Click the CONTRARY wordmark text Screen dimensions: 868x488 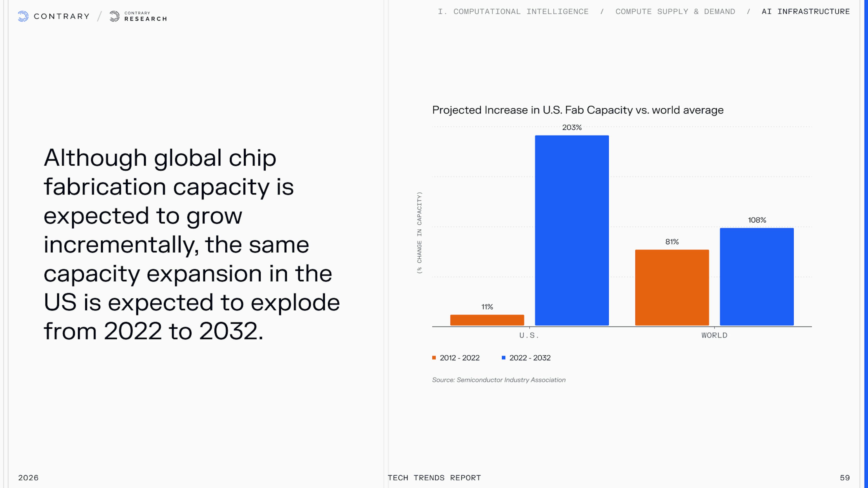(x=62, y=16)
